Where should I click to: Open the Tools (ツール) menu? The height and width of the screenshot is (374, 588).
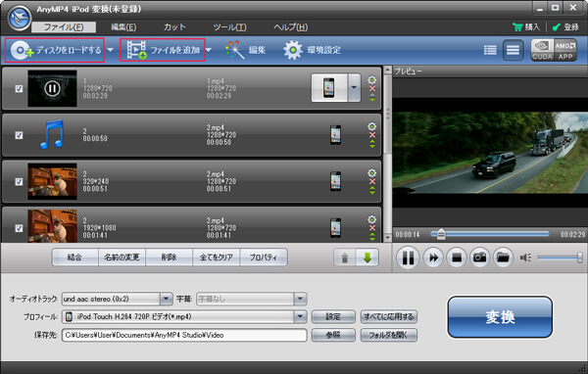tap(229, 27)
